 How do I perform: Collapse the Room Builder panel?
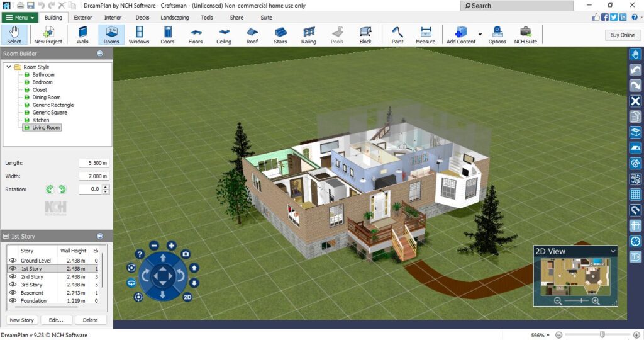[100, 54]
